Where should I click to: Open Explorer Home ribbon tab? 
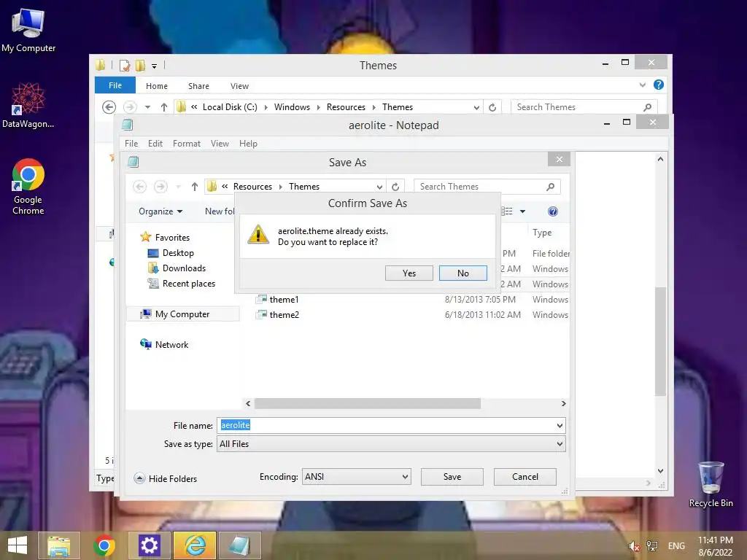[x=157, y=86]
